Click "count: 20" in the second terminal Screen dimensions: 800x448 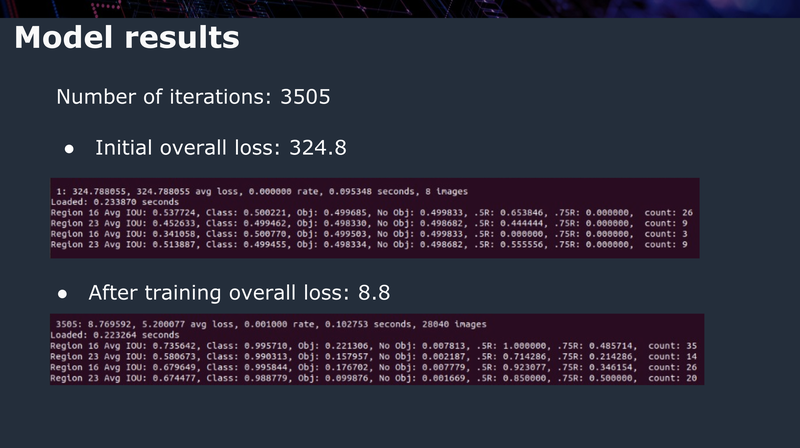pos(675,380)
